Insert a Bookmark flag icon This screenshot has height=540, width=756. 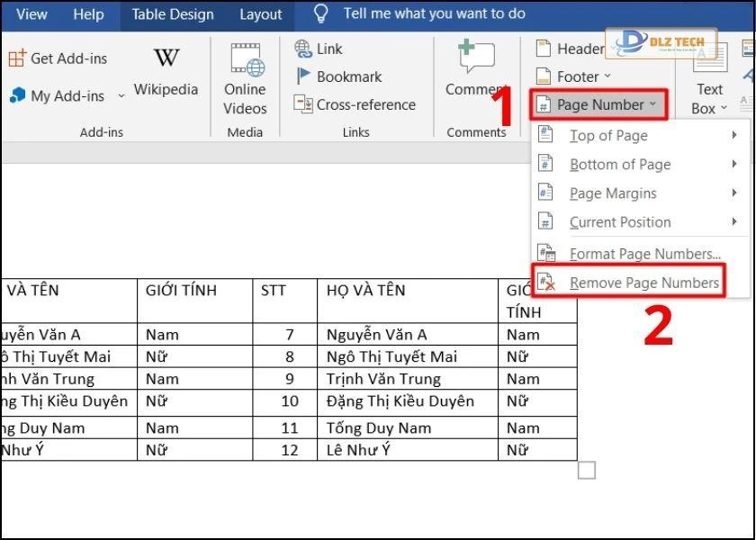tap(303, 76)
